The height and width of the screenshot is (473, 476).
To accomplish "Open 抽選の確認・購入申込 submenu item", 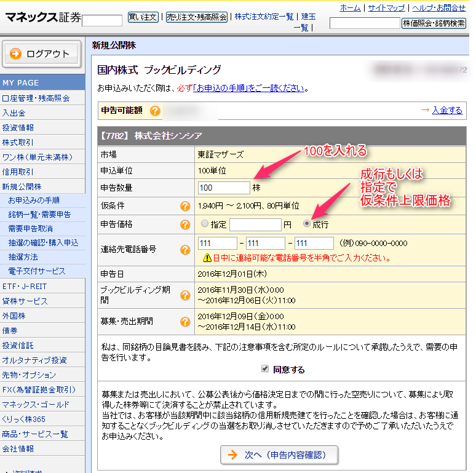I will (x=43, y=243).
